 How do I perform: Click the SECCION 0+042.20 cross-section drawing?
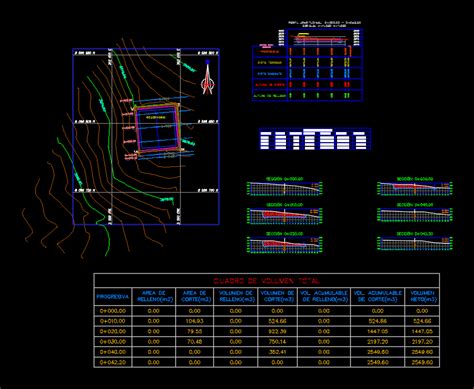(x=415, y=243)
